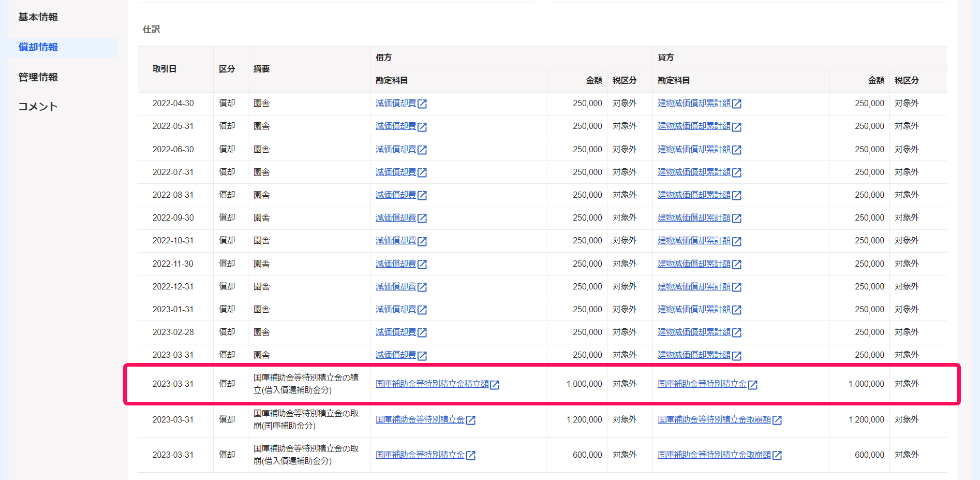Viewport: 980px width, 480px height.
Task: Click external-link icon beside 減価償却費 on 2022-05-31
Action: point(422,127)
